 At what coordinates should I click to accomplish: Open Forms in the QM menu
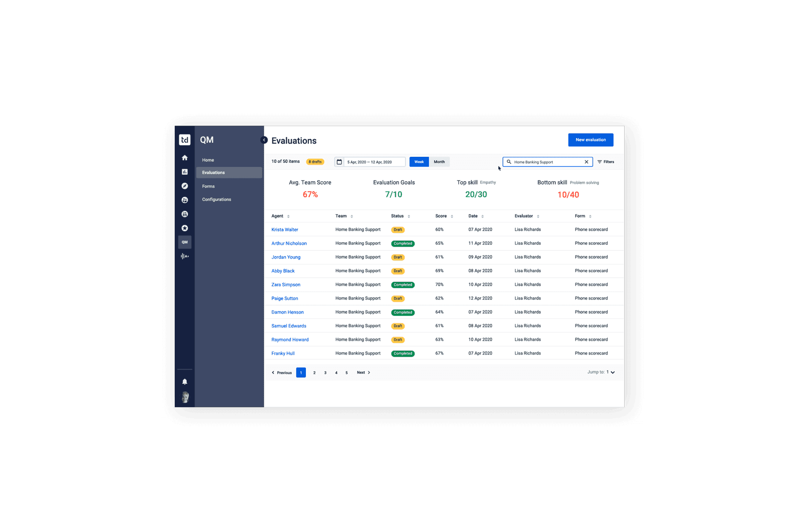[x=208, y=186]
